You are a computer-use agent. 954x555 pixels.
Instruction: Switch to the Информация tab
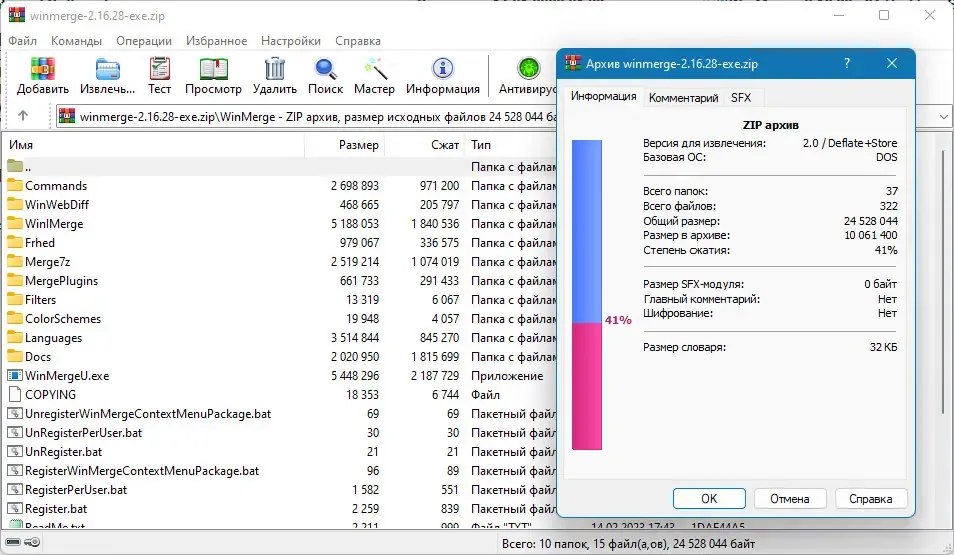click(604, 97)
